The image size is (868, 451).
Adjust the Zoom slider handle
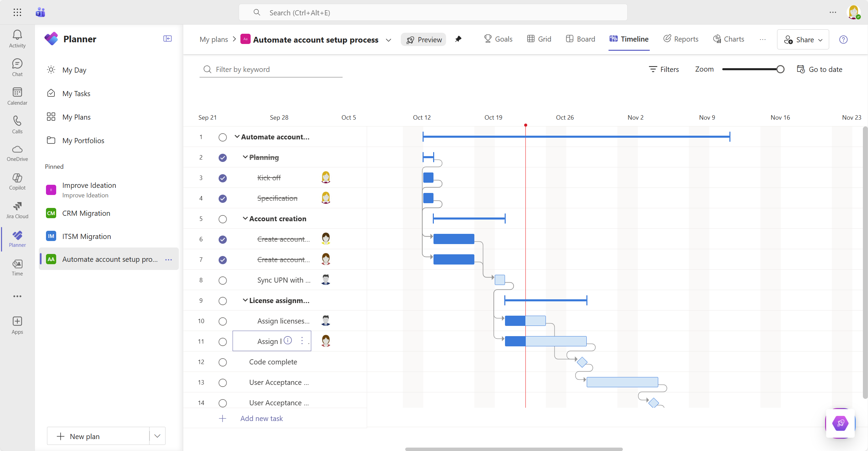click(x=780, y=69)
